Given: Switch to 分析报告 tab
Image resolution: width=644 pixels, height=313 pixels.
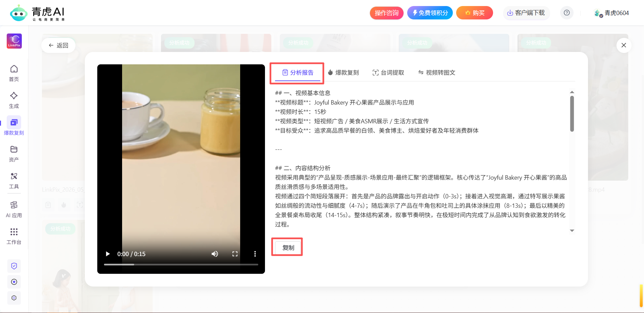Looking at the screenshot, I should 298,73.
